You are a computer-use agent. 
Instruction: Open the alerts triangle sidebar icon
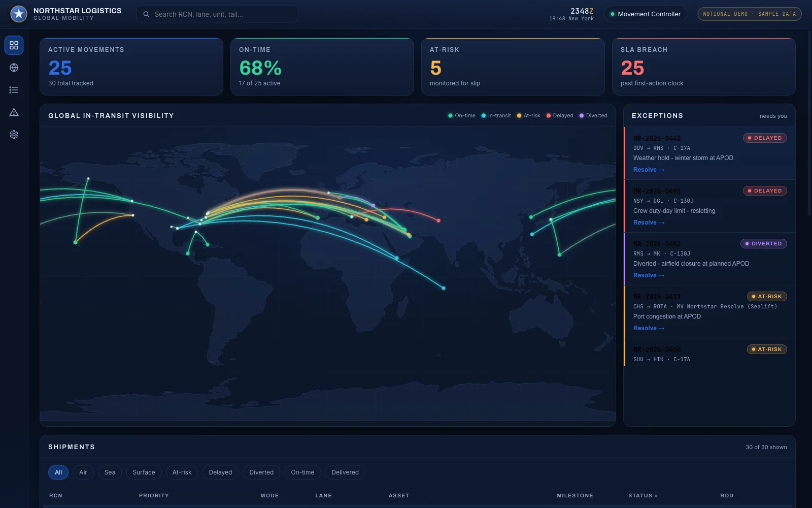pyautogui.click(x=14, y=112)
